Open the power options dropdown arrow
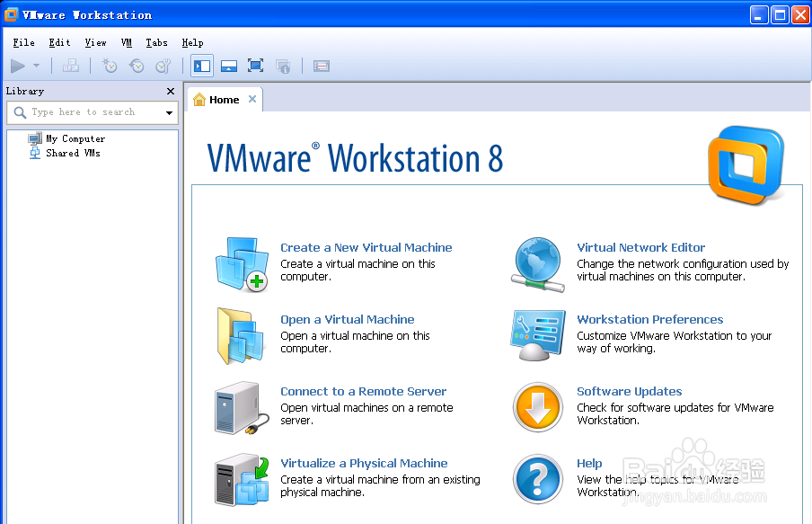 click(36, 66)
